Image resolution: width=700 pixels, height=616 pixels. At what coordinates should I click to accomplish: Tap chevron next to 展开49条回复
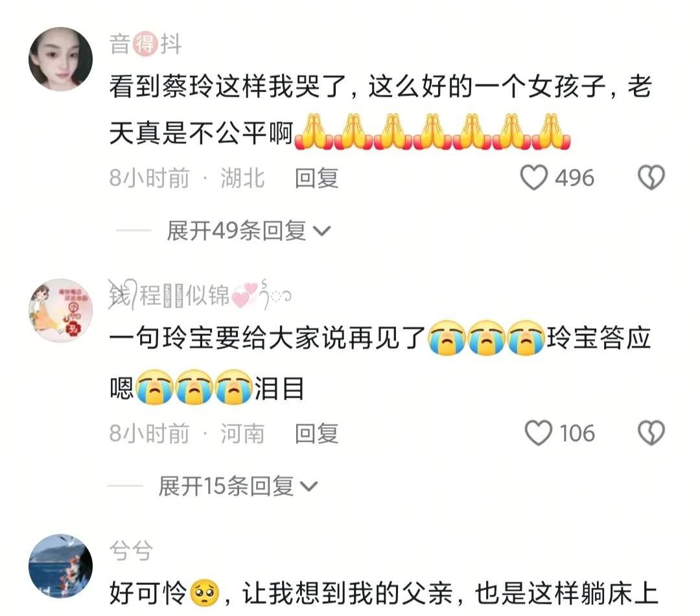(x=322, y=231)
